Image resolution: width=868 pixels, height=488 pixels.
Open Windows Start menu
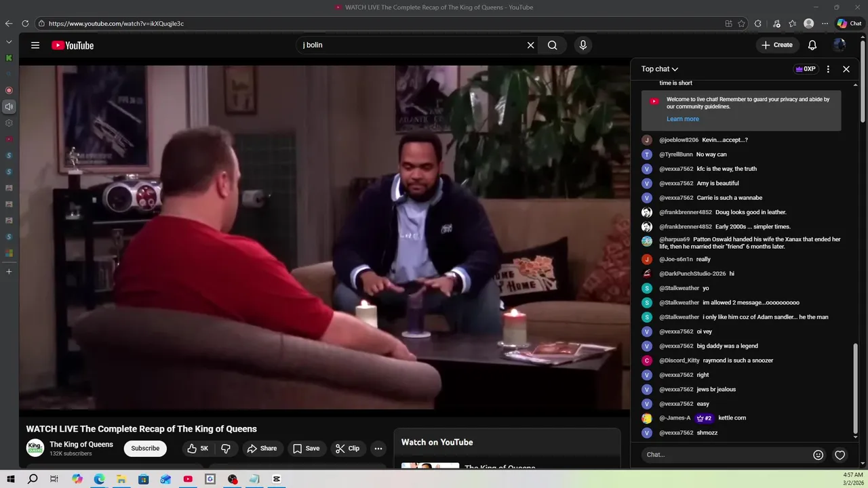11,479
